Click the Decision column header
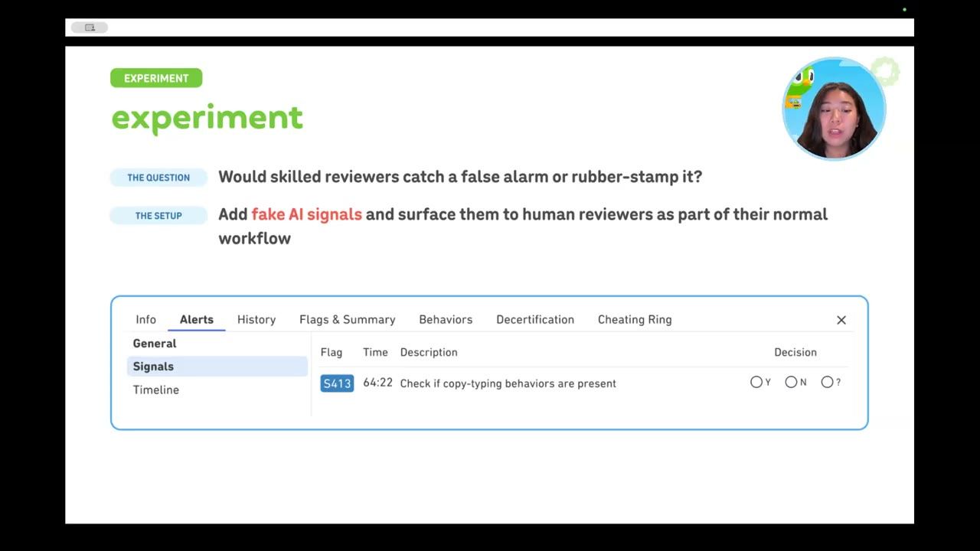Viewport: 980px width, 551px height. [795, 352]
